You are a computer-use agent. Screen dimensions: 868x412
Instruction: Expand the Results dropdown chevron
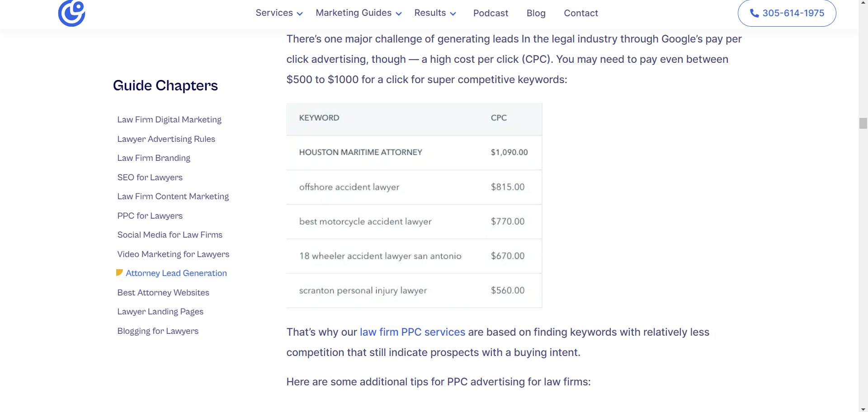coord(453,14)
